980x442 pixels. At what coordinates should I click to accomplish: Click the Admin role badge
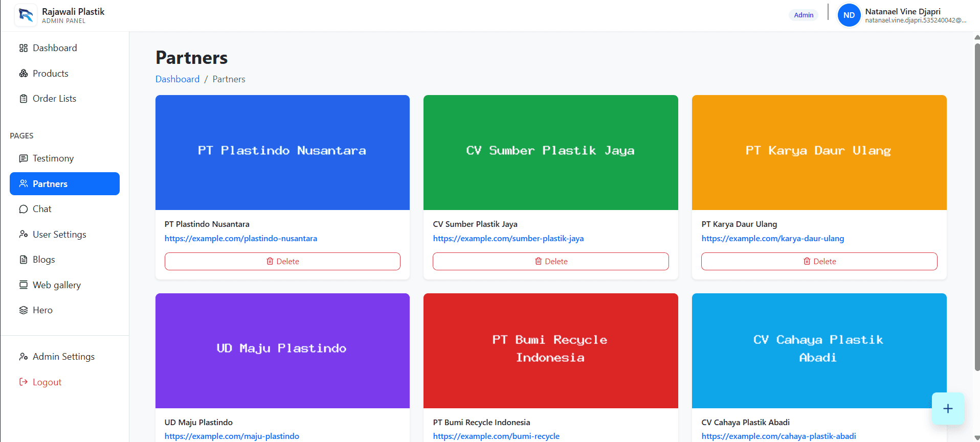click(804, 15)
